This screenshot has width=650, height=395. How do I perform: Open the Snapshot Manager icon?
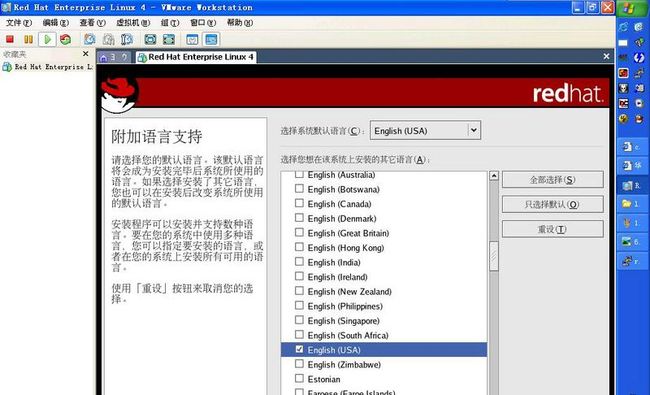(x=126, y=39)
